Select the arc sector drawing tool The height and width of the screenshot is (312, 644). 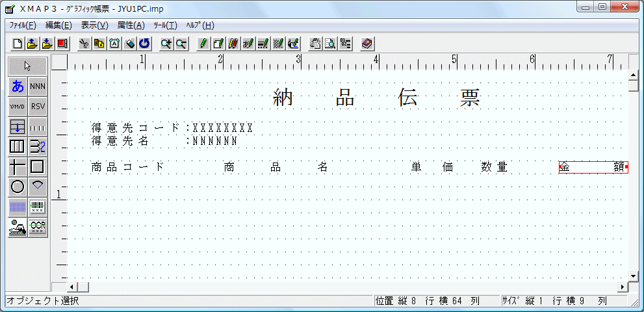pyautogui.click(x=38, y=187)
